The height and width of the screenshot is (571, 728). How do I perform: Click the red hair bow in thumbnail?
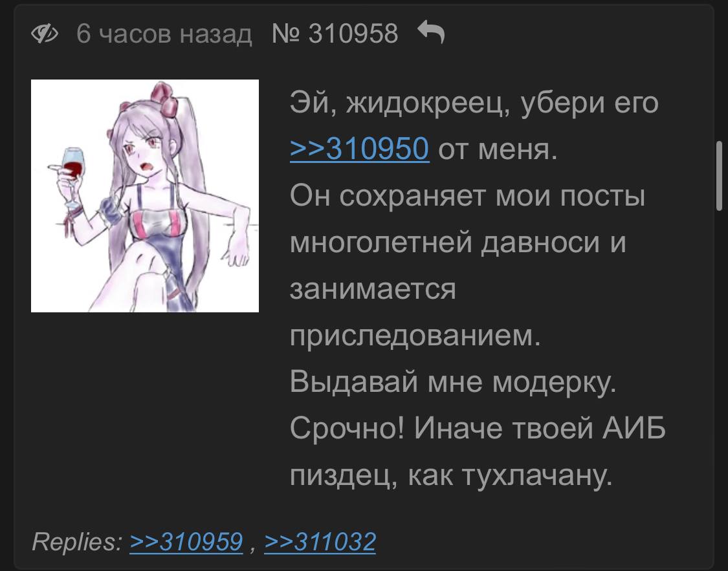tap(165, 98)
